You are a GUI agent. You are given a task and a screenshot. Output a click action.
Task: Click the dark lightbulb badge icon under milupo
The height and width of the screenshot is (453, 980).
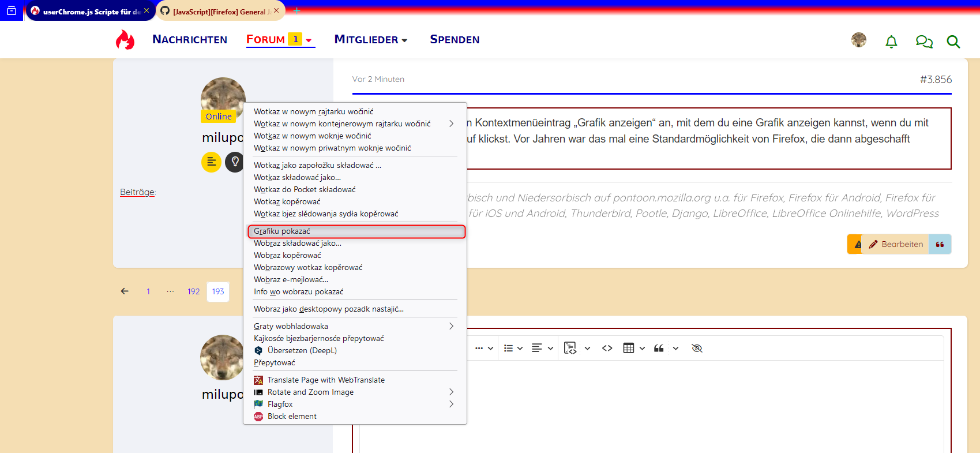[234, 162]
